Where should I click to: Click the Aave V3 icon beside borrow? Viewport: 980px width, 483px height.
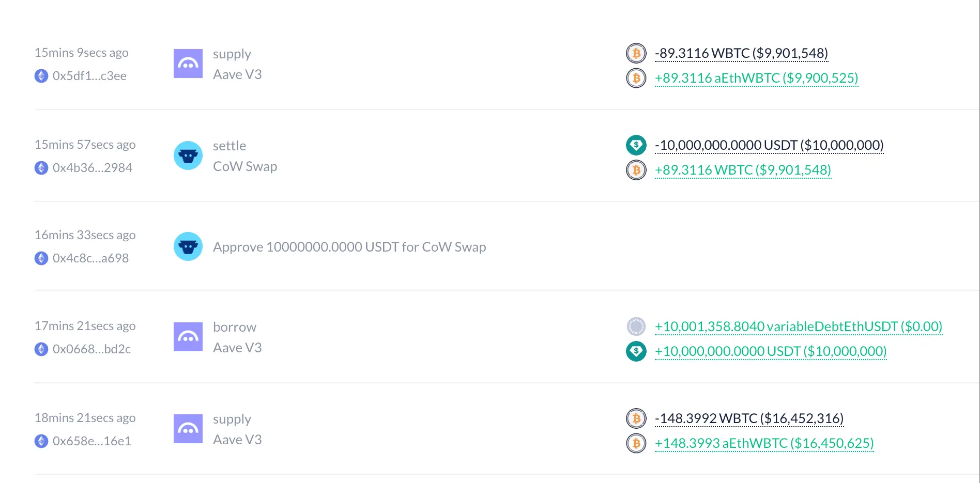(188, 337)
